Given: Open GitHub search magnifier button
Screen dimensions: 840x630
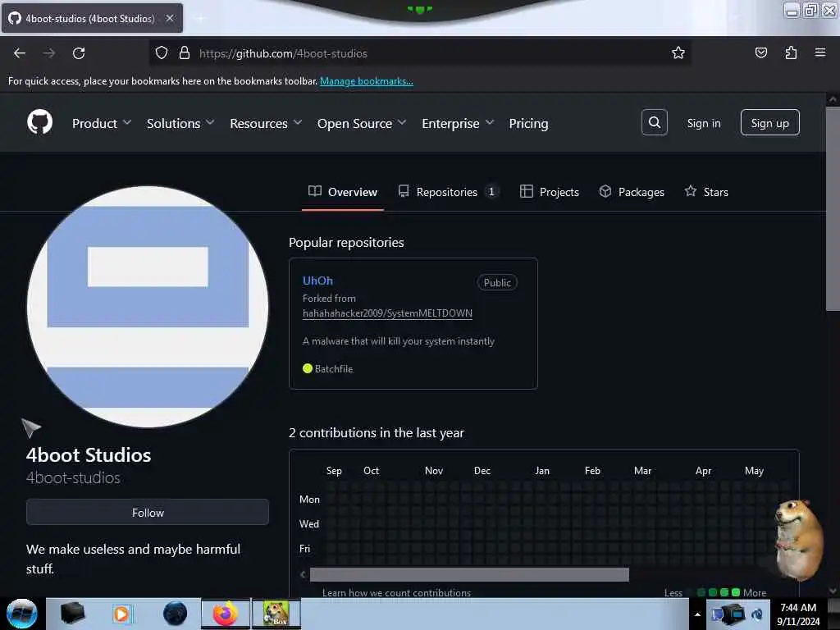Looking at the screenshot, I should pos(654,123).
